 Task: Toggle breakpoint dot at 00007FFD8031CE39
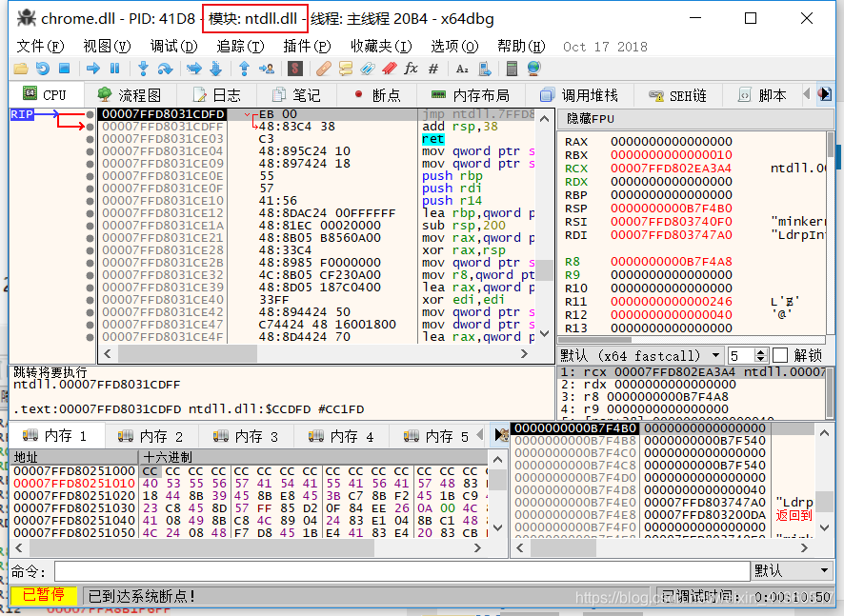(90, 288)
